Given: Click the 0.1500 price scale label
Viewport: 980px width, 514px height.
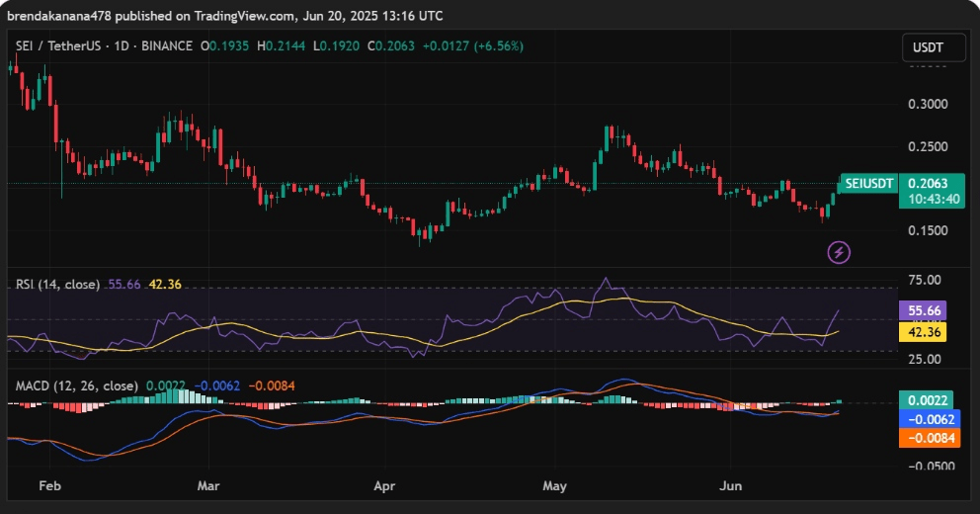Looking at the screenshot, I should click(x=927, y=231).
